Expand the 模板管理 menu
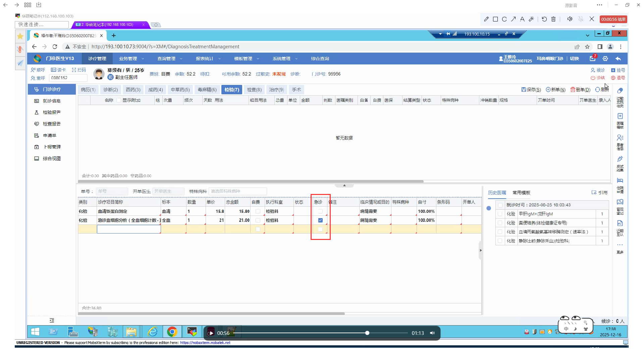The width and height of the screenshot is (644, 349). (247, 59)
